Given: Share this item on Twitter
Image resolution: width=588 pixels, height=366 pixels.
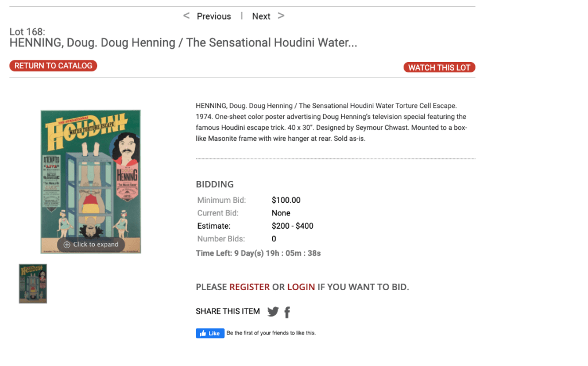Looking at the screenshot, I should click(273, 311).
